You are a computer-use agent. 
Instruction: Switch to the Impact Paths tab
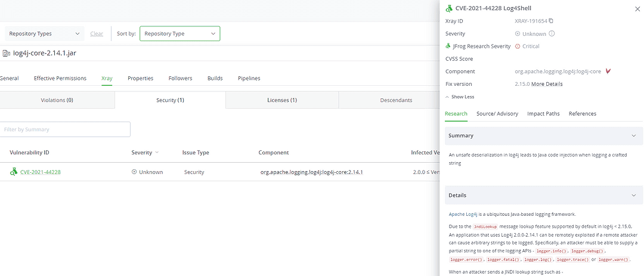[x=543, y=114]
